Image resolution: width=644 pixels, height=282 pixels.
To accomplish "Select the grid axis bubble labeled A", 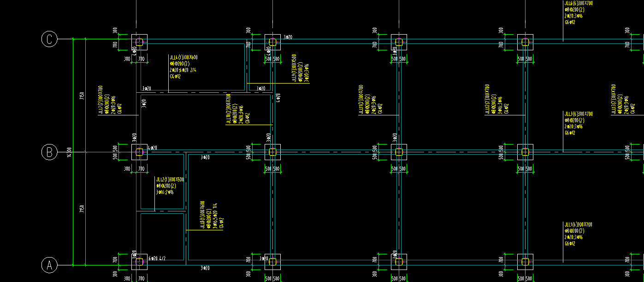I will click(49, 265).
